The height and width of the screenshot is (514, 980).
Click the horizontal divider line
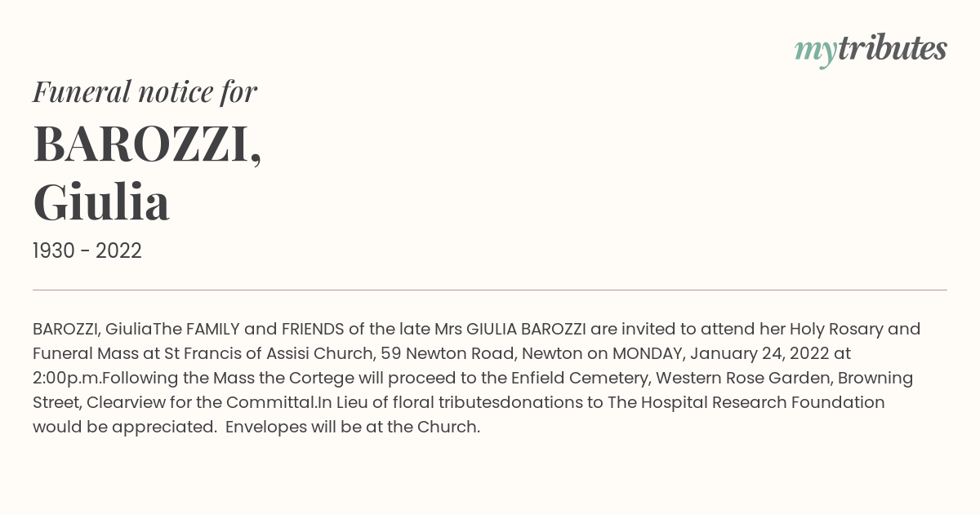pos(490,290)
